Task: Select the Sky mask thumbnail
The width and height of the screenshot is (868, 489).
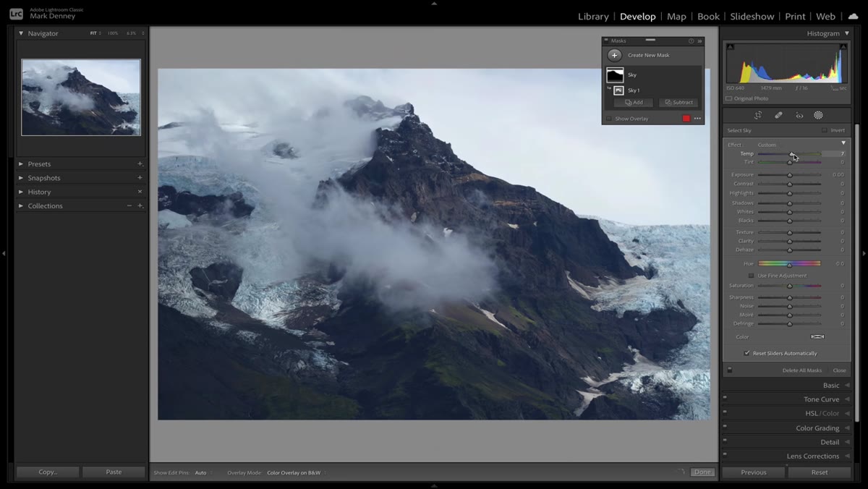Action: pos(615,75)
